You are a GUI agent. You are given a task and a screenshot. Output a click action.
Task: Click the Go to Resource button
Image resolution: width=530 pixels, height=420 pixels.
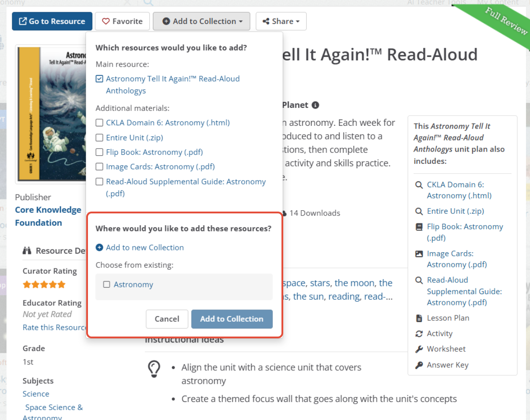pos(52,21)
